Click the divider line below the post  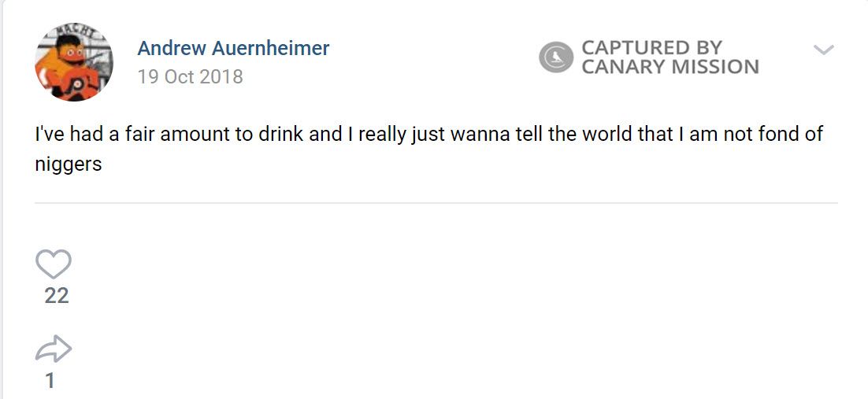coord(435,203)
